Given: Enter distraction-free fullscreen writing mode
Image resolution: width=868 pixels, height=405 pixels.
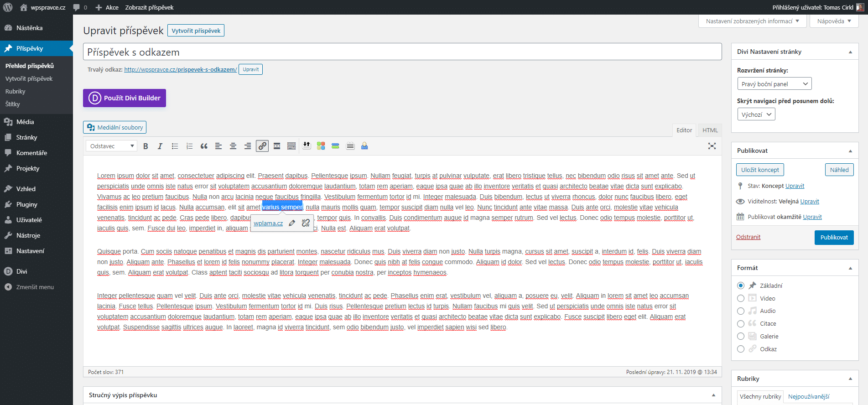Looking at the screenshot, I should tap(712, 146).
